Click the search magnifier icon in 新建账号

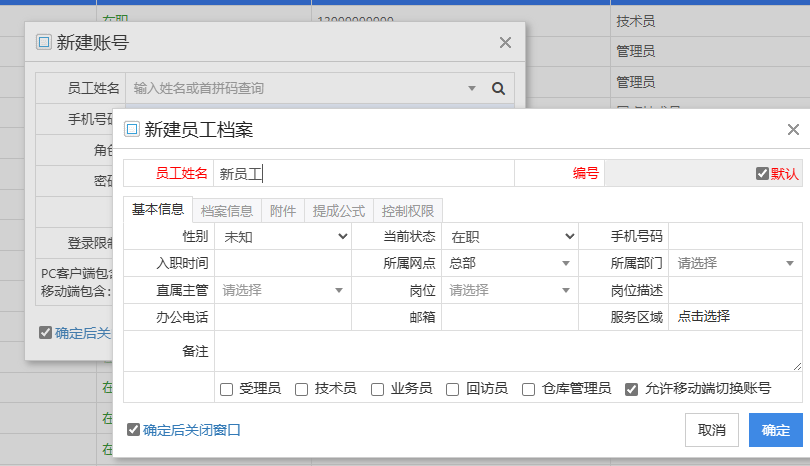coord(498,88)
